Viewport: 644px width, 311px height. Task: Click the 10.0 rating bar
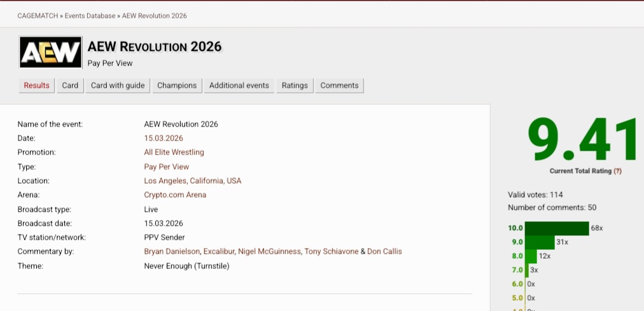click(x=557, y=228)
